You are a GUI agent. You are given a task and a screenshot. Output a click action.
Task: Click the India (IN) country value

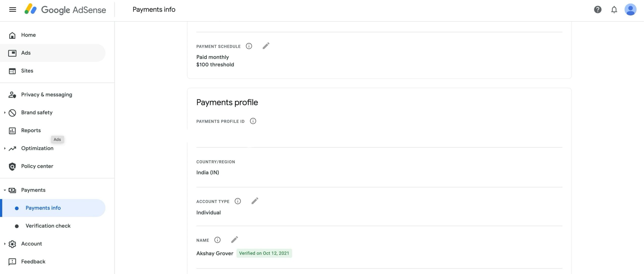208,172
